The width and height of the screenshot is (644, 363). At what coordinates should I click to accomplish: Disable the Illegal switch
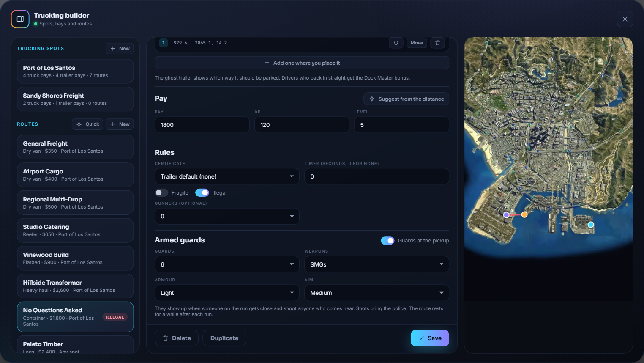coord(202,193)
